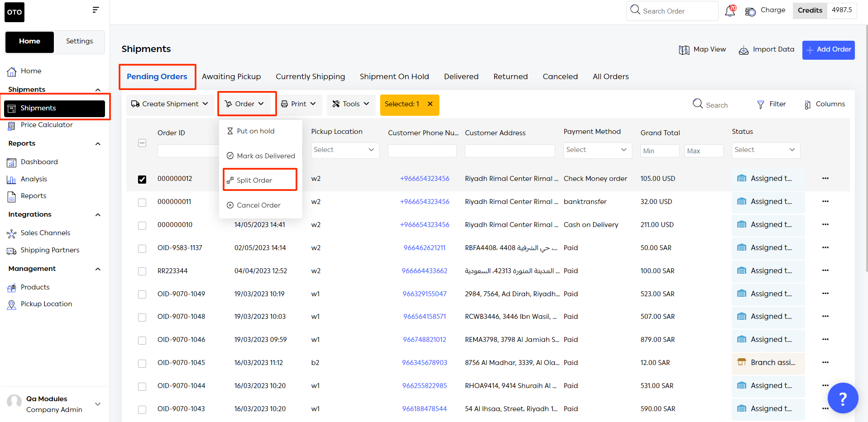Viewport: 868px width, 422px height.
Task: Select checkbox for OID-9070-1048
Action: click(x=142, y=318)
